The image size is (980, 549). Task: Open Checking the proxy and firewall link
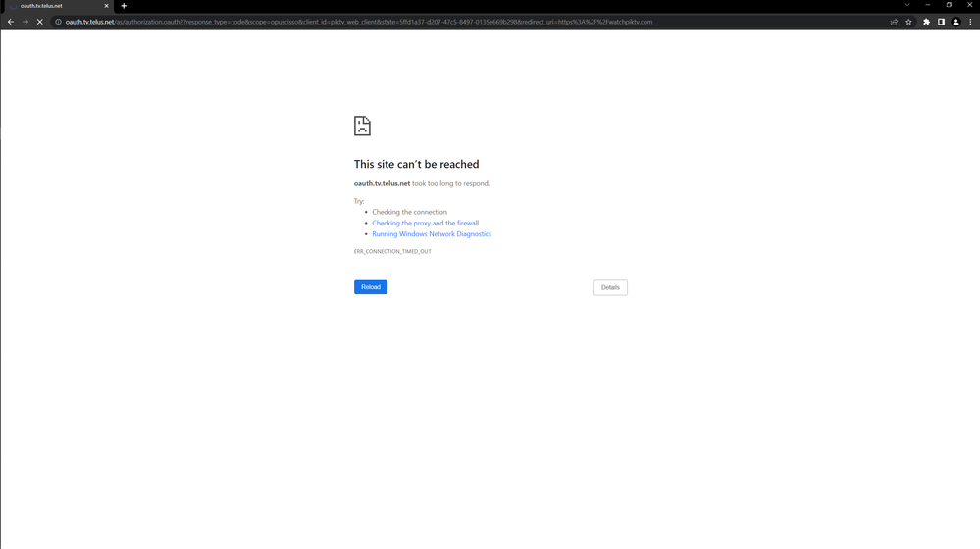pos(425,224)
